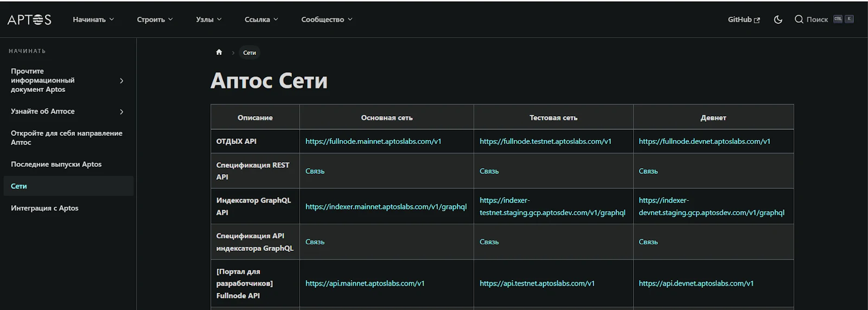
Task: Click the home icon in breadcrumbs
Action: tap(219, 52)
